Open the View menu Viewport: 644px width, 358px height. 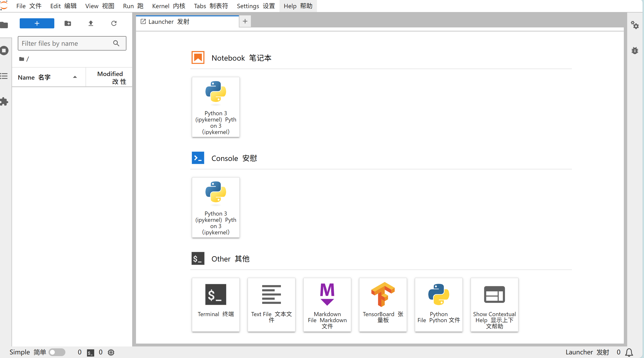[x=99, y=6]
